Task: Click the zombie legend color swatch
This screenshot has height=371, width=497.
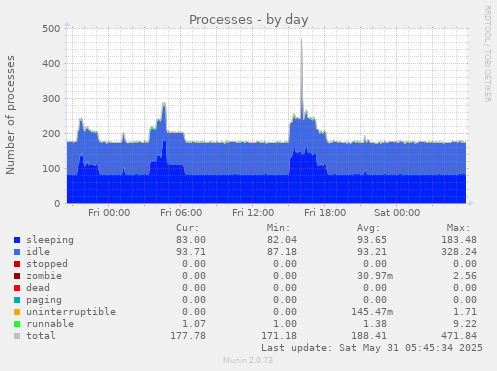Action: (x=17, y=276)
